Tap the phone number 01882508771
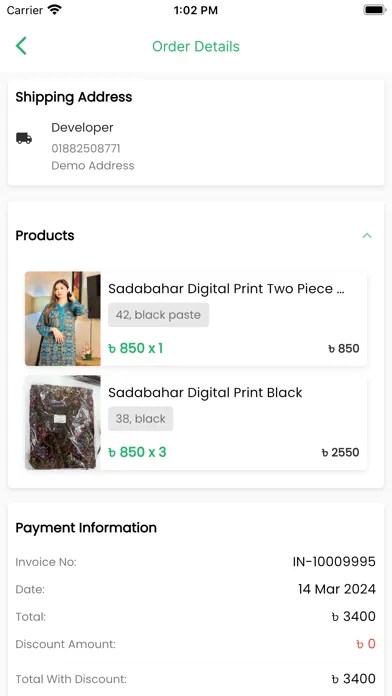This screenshot has height=696, width=392. [86, 148]
